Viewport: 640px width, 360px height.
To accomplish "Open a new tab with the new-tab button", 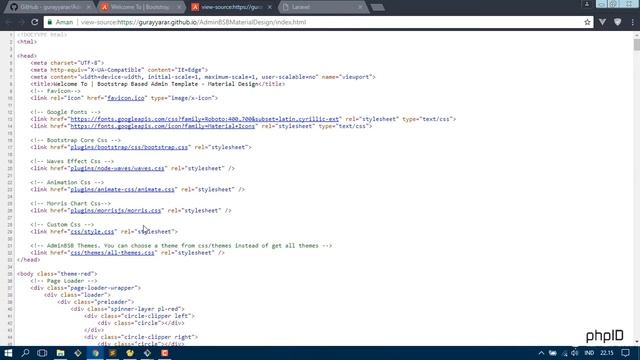I will point(378,7).
